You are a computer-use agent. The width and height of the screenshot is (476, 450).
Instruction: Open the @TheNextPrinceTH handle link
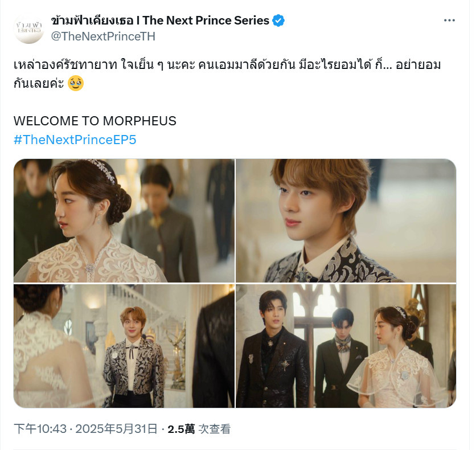tap(103, 36)
